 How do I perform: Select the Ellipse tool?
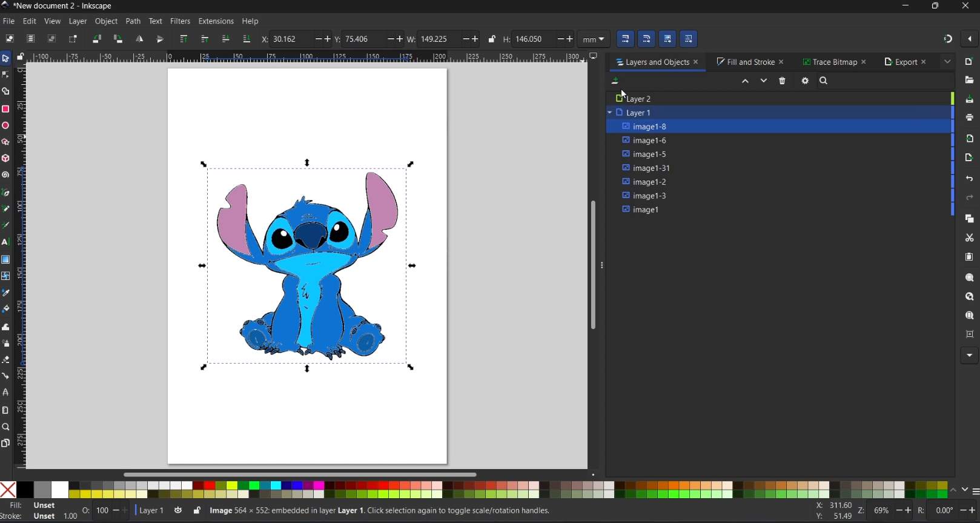tap(5, 125)
